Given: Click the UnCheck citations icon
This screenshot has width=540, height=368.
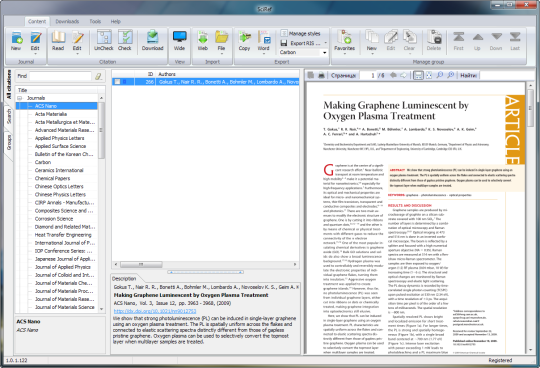Looking at the screenshot, I should coord(104,41).
